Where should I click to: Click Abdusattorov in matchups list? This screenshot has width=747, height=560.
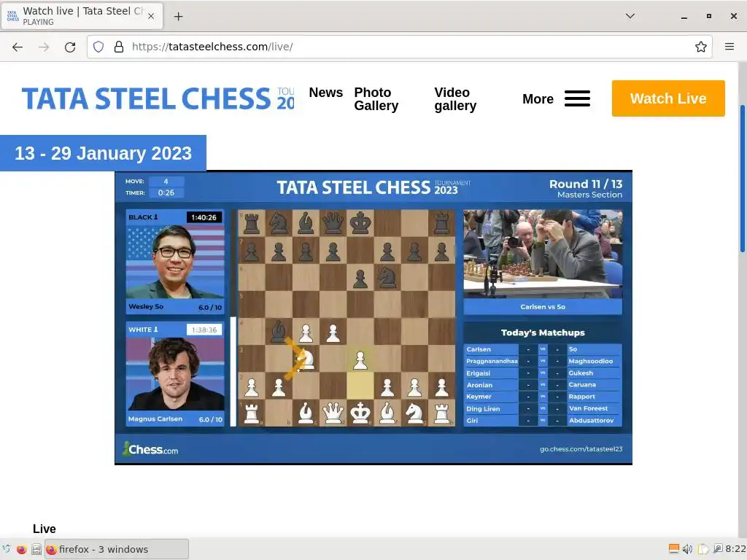(591, 421)
